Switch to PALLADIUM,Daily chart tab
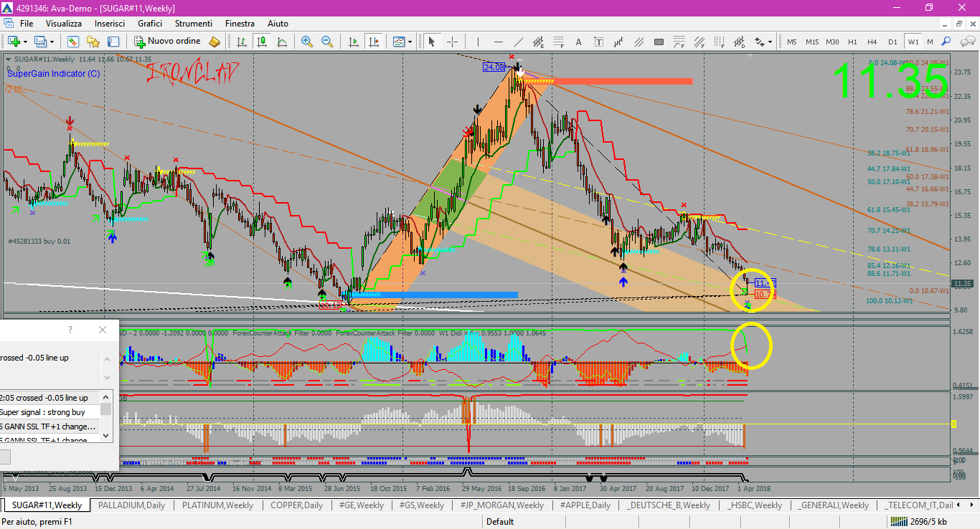980x529 pixels. tap(132, 505)
